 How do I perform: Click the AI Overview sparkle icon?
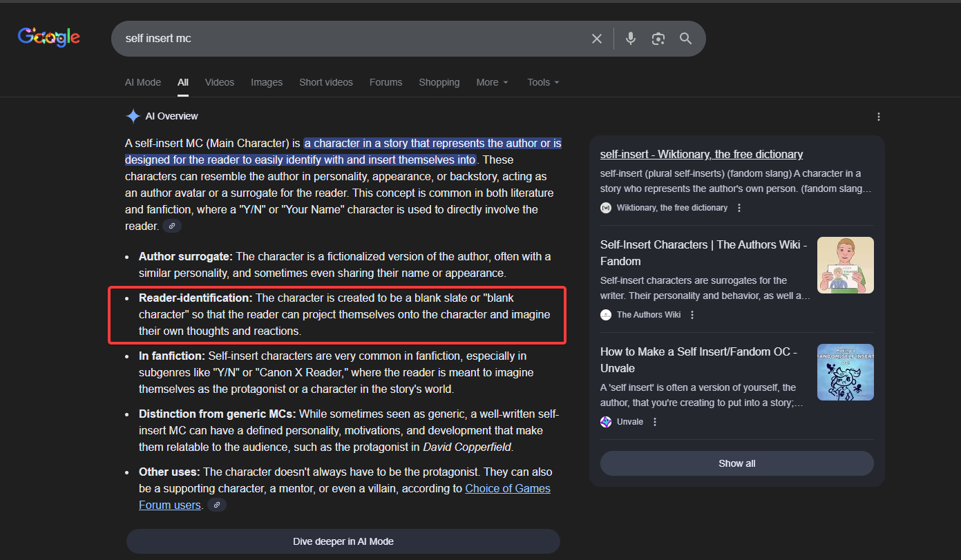click(133, 116)
